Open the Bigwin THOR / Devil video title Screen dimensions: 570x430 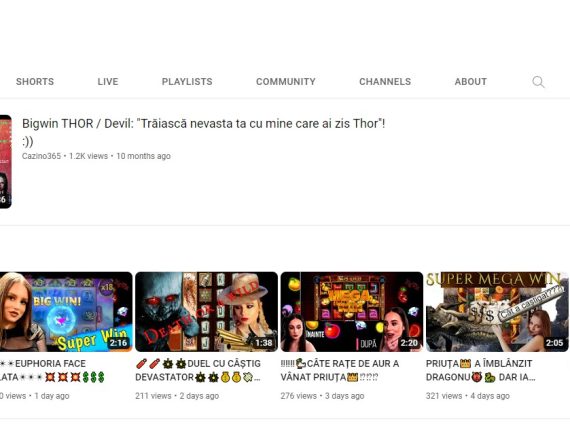[x=204, y=132]
